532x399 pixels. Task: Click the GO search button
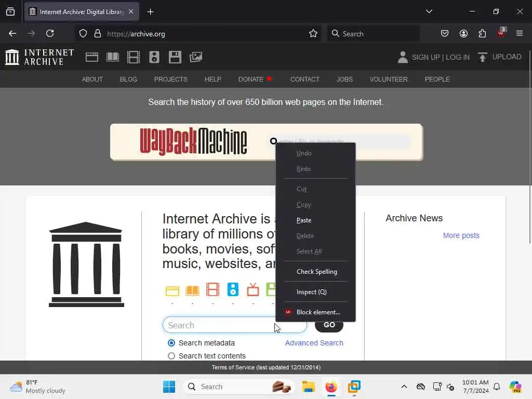tap(329, 325)
